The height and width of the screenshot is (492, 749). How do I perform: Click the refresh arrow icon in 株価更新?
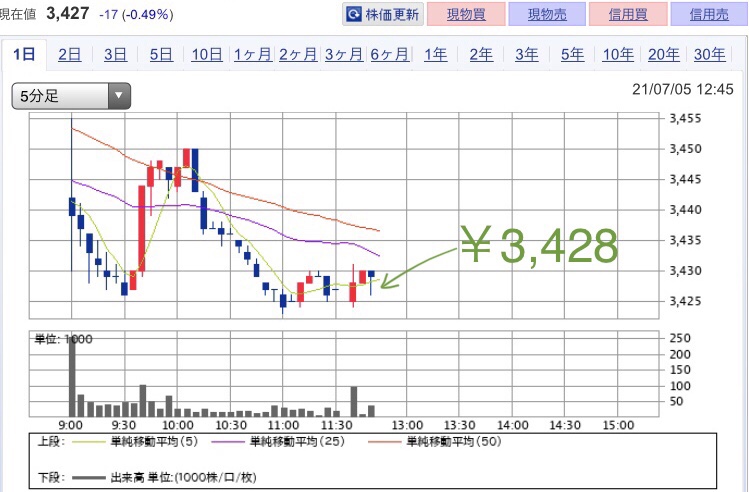click(x=354, y=14)
